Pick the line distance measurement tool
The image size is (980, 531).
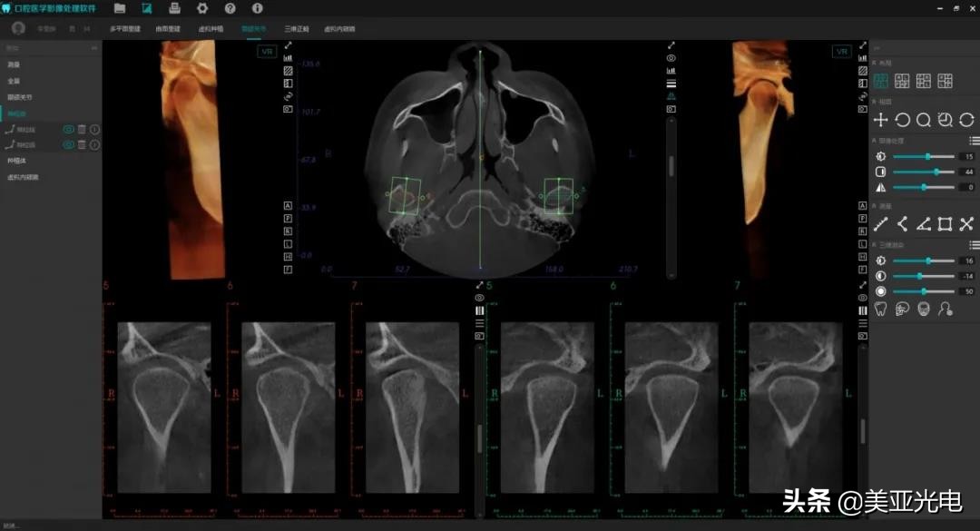880,224
